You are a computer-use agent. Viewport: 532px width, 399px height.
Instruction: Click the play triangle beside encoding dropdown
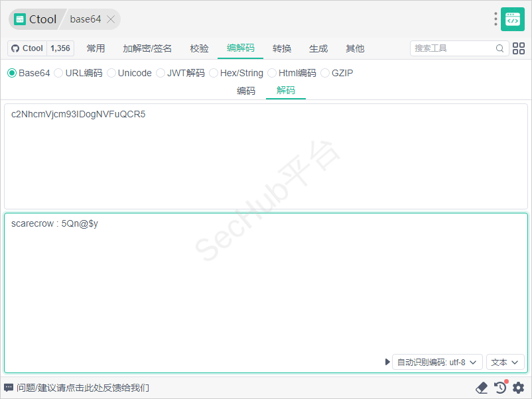(x=387, y=362)
